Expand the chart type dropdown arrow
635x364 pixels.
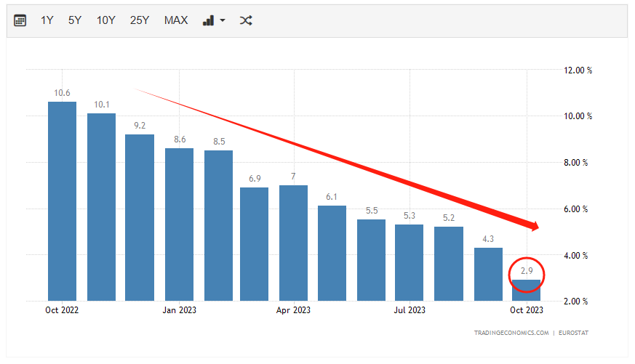[x=223, y=20]
